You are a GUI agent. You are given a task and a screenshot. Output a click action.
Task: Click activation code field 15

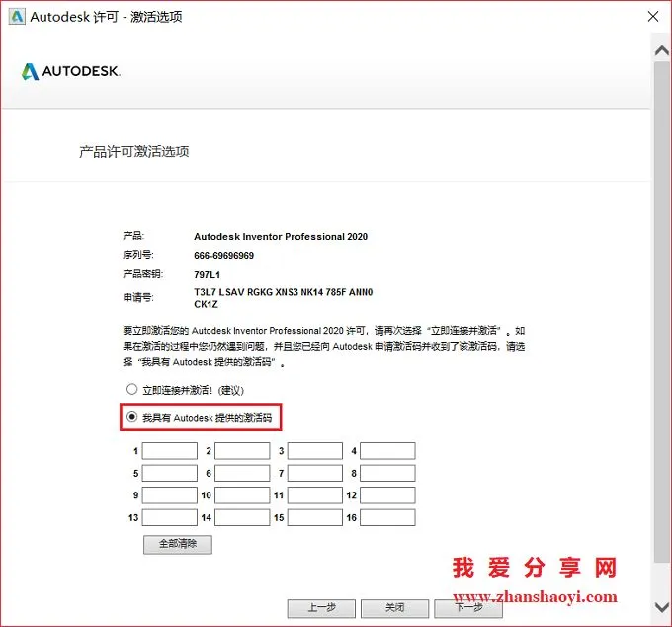[315, 517]
